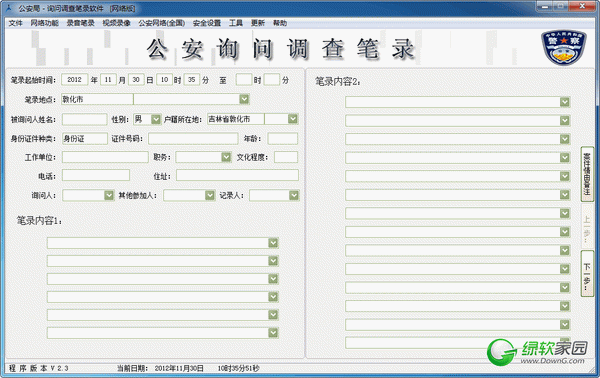
Task: Click the 案件情由备注 side button
Action: [587, 174]
